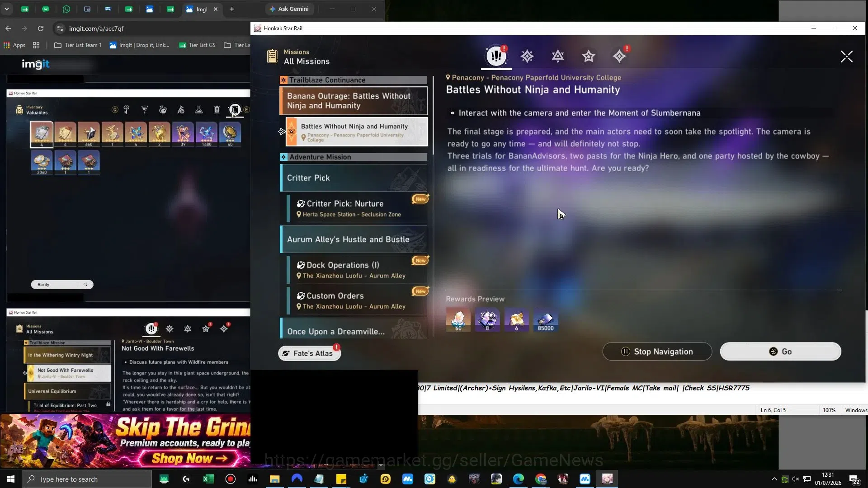The width and height of the screenshot is (868, 488).
Task: Close the missions panel with X icon
Action: coord(847,56)
